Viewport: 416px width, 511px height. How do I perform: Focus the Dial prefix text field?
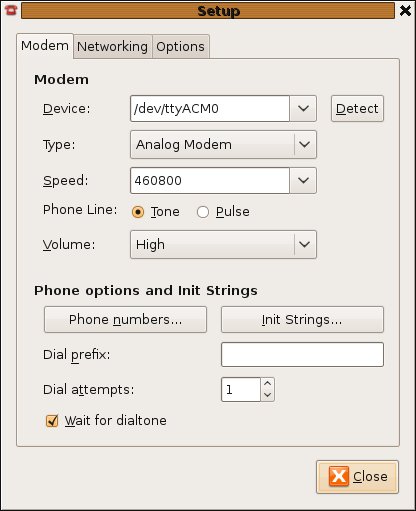pyautogui.click(x=302, y=354)
